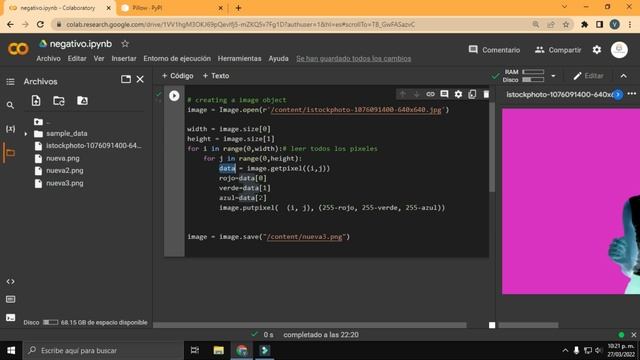This screenshot has height=360, width=640.
Task: Upload a file to session storage
Action: (36, 100)
